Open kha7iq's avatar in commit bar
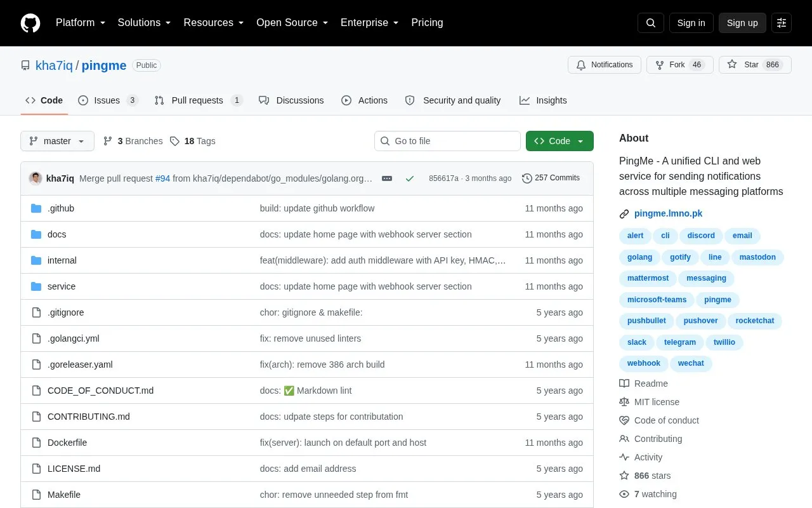This screenshot has height=508, width=812. point(36,178)
